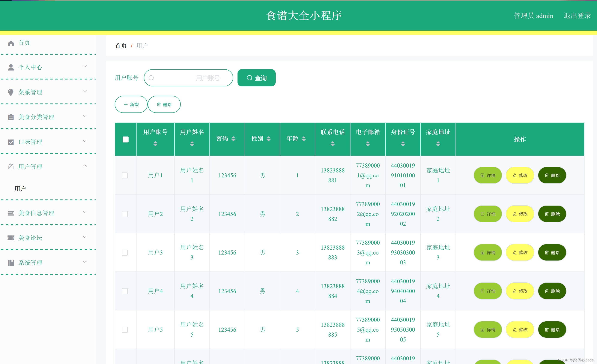Toggle the select-all header checkbox
597x364 pixels.
(125, 139)
